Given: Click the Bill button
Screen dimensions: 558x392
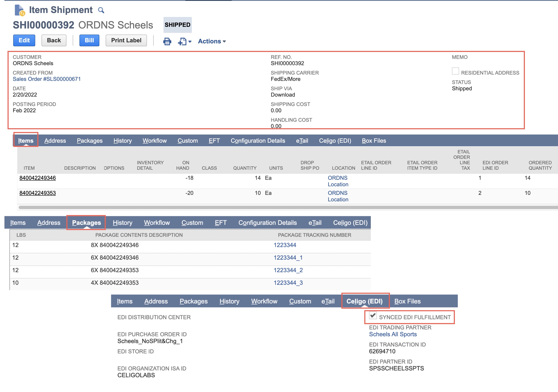Looking at the screenshot, I should point(89,40).
